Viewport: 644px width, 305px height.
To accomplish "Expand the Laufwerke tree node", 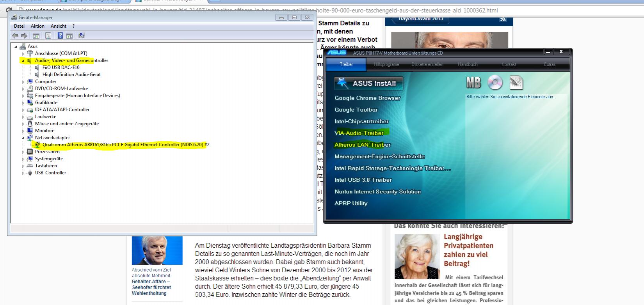I will (23, 117).
